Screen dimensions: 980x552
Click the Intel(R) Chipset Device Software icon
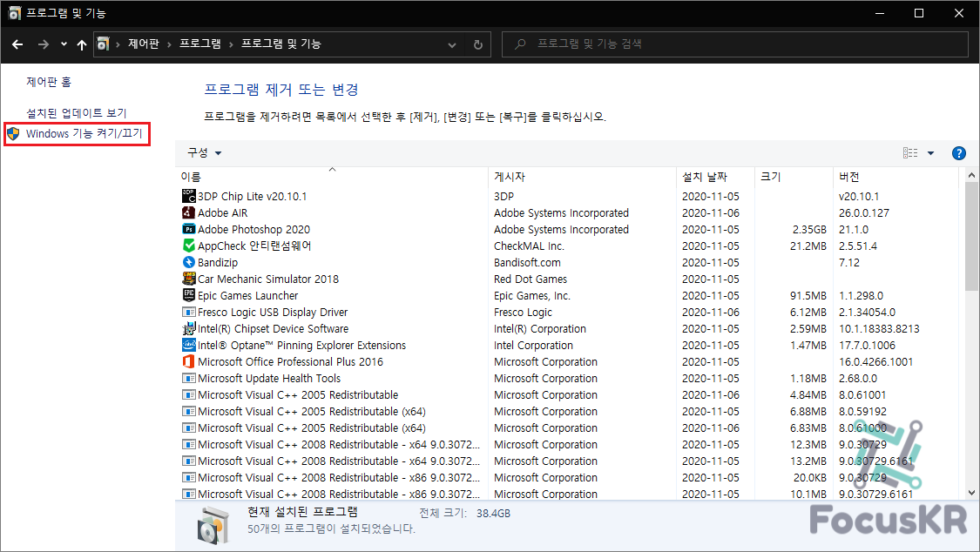pos(189,328)
